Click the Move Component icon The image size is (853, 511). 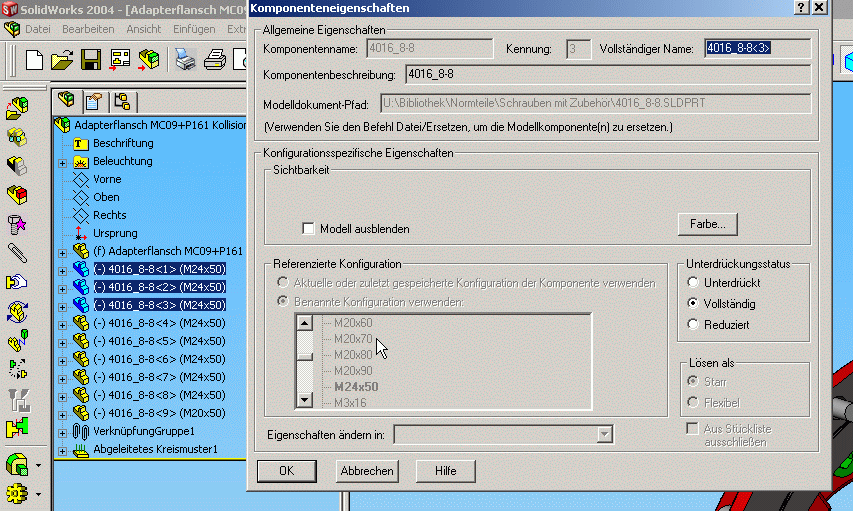pyautogui.click(x=17, y=282)
